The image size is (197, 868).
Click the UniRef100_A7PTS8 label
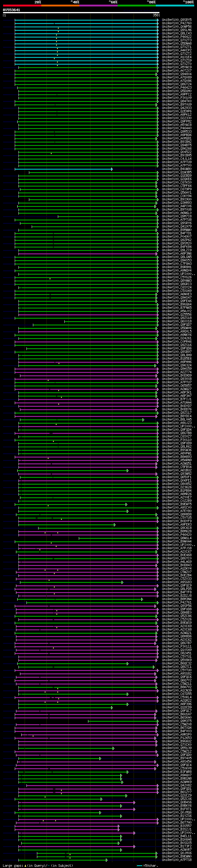point(177,860)
